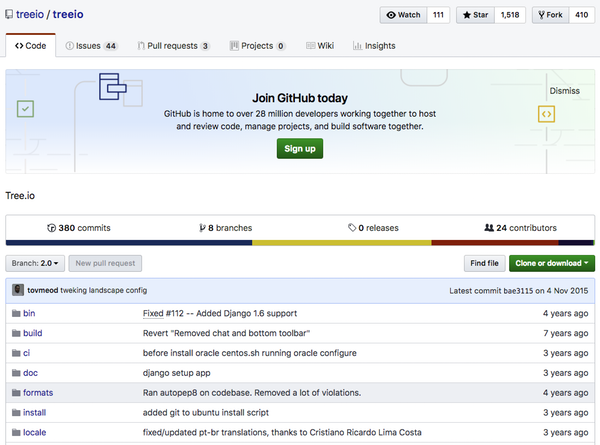Click the red language bar segment
This screenshot has width=600, height=445.
click(x=495, y=243)
